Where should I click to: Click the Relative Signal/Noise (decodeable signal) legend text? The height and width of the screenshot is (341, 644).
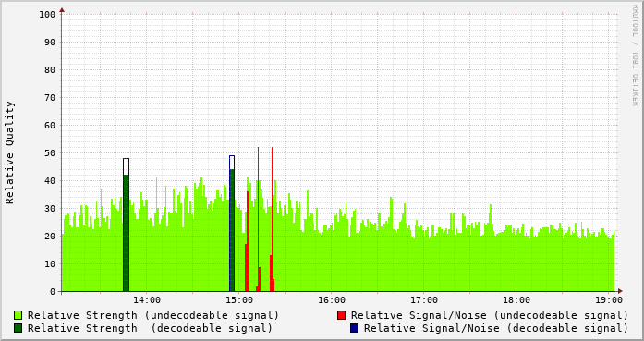[x=496, y=328]
